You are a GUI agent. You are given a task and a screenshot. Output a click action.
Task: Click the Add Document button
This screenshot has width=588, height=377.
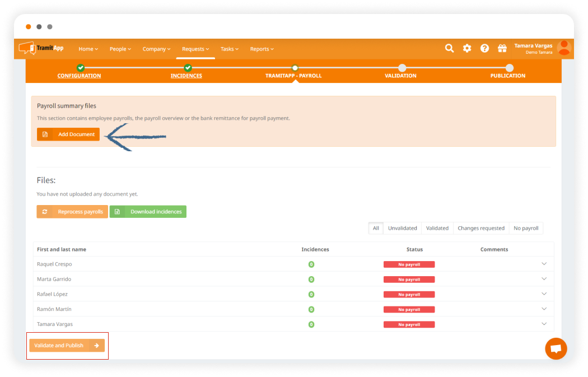pos(68,134)
